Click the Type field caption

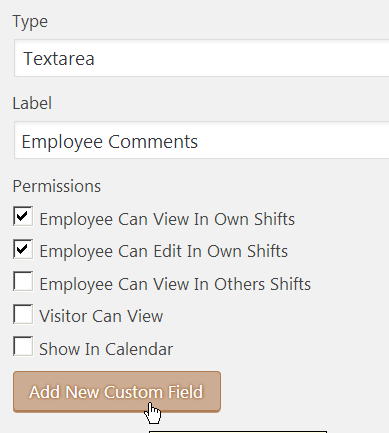pyautogui.click(x=30, y=22)
